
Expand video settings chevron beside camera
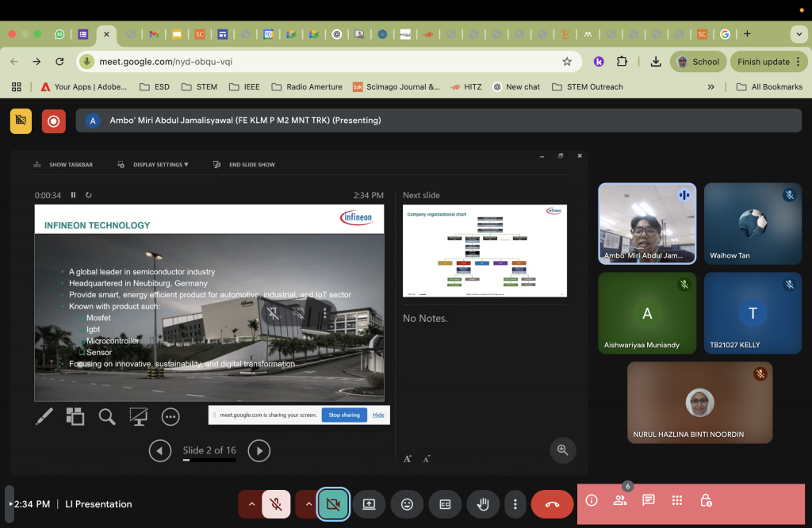coord(308,503)
